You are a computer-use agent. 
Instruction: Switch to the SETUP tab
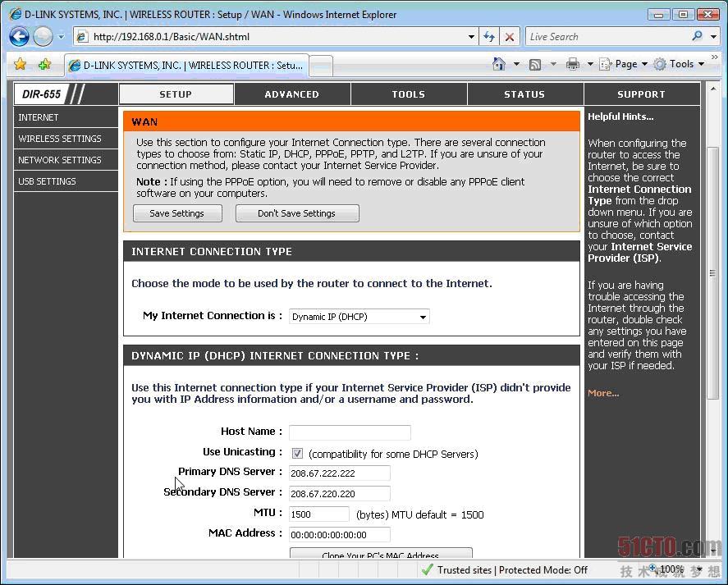click(176, 94)
